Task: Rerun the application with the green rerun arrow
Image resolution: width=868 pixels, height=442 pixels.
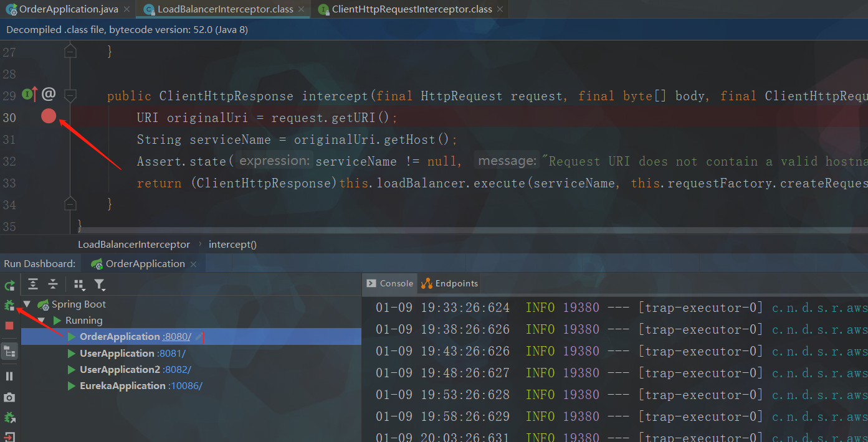Action: [9, 286]
